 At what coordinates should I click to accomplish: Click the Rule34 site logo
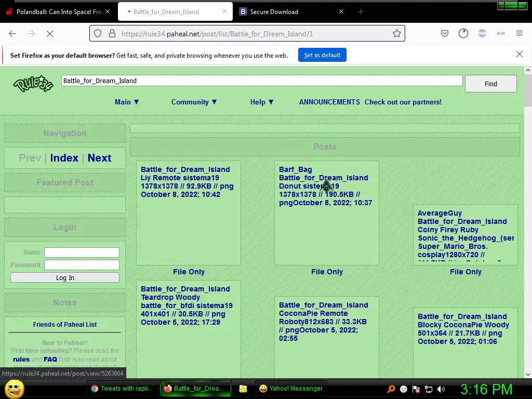point(33,84)
